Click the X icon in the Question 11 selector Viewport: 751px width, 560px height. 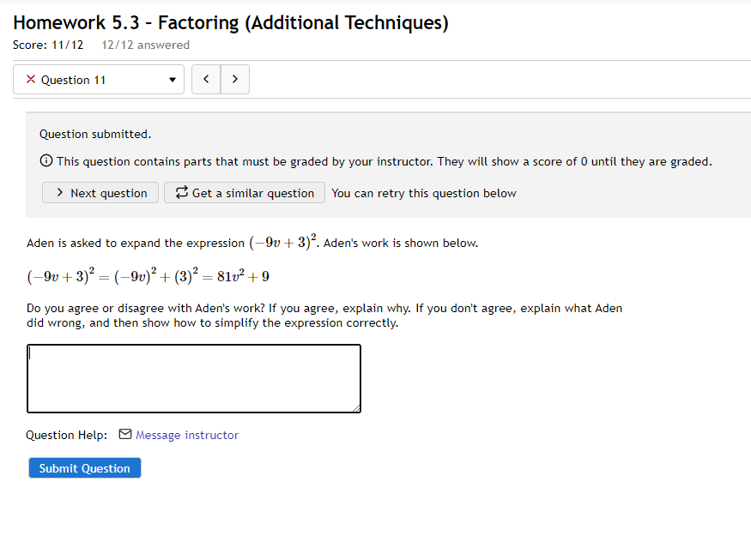point(30,79)
